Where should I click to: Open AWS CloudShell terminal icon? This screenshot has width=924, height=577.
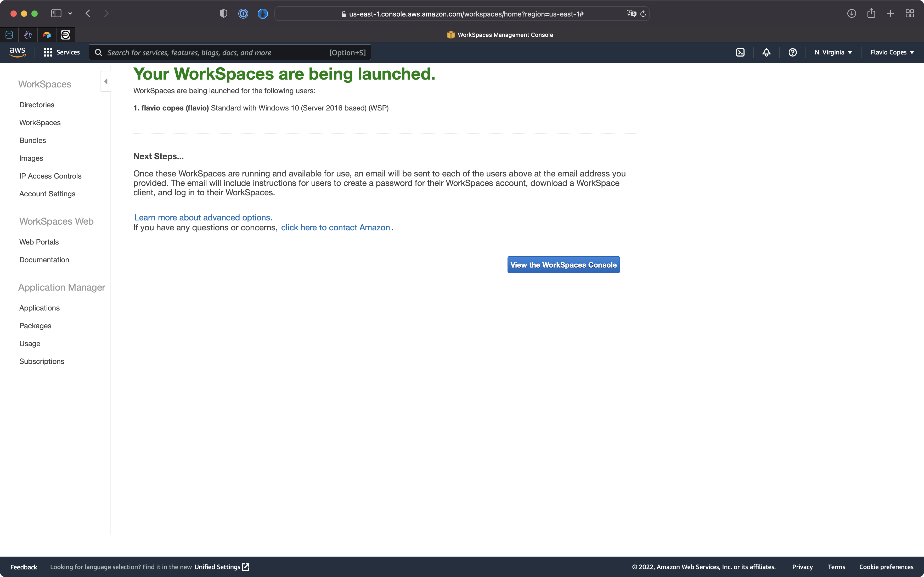click(x=740, y=52)
